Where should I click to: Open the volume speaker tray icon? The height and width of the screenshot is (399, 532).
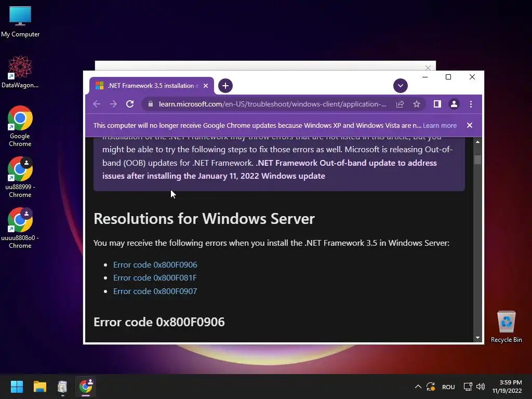[x=481, y=387]
